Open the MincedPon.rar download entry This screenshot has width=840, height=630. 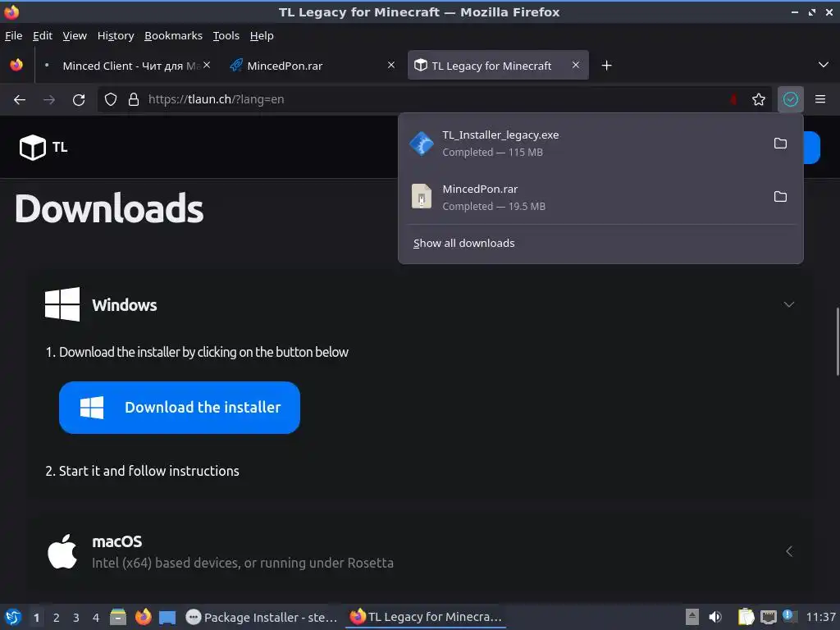[584, 197]
